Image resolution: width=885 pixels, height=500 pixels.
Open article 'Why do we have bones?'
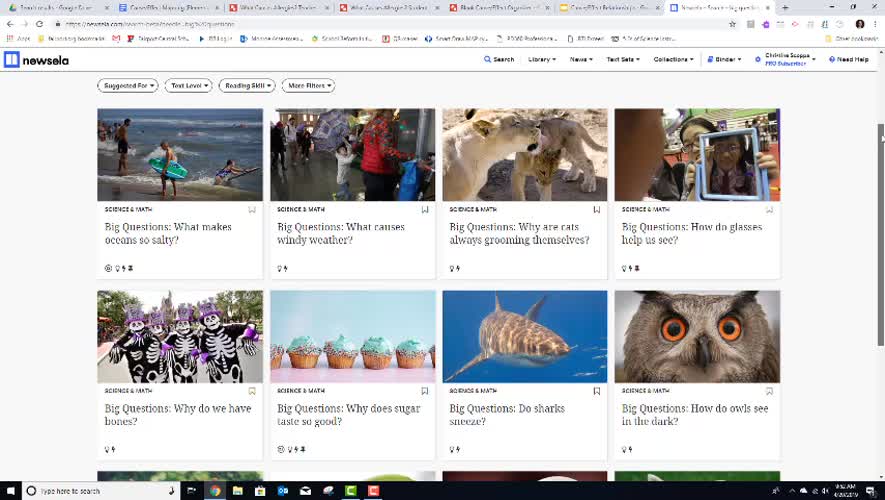tap(178, 415)
